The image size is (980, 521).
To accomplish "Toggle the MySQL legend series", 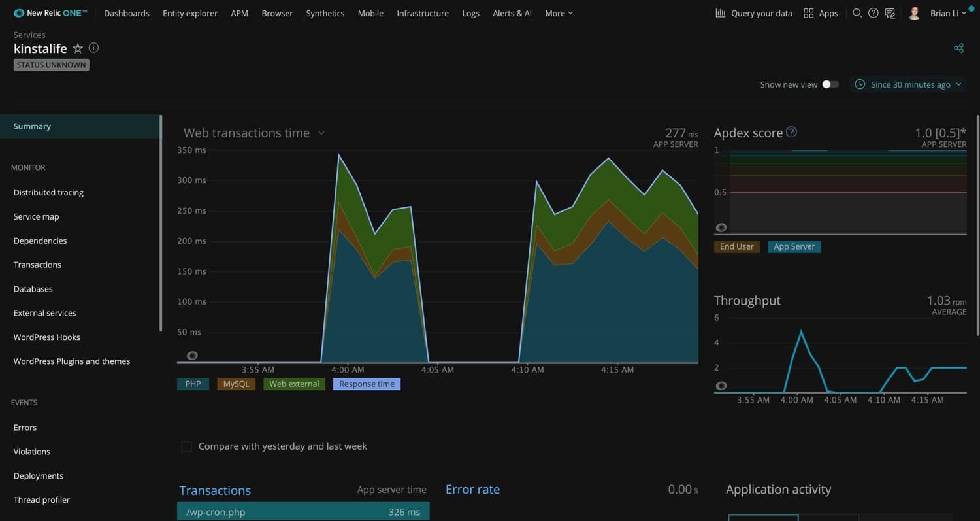I will click(237, 384).
